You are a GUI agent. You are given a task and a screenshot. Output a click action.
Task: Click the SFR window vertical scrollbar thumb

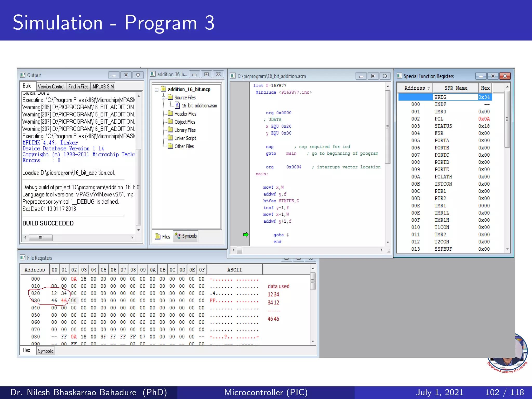tap(507, 119)
